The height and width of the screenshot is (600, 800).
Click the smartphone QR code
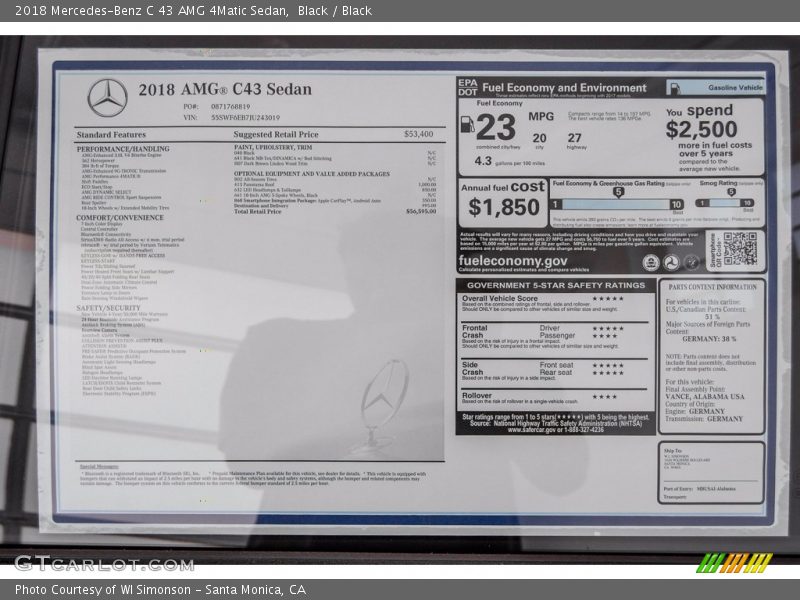[740, 249]
